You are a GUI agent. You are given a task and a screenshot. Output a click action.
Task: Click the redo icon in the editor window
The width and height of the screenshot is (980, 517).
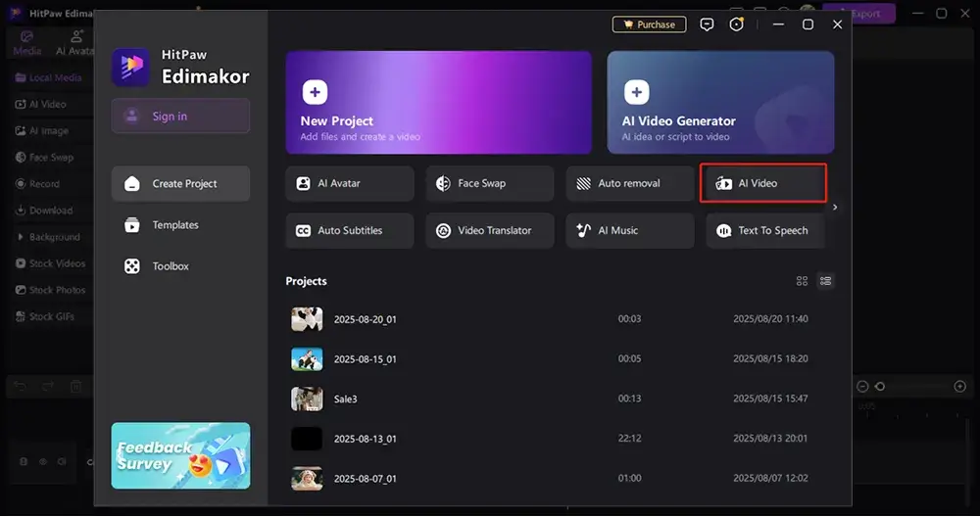pos(47,387)
